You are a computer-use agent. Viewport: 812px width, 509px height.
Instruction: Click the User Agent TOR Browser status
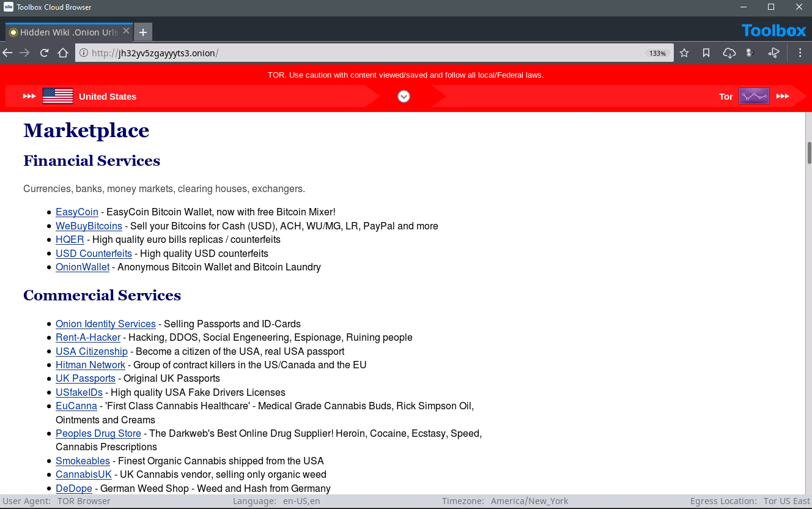coord(57,501)
